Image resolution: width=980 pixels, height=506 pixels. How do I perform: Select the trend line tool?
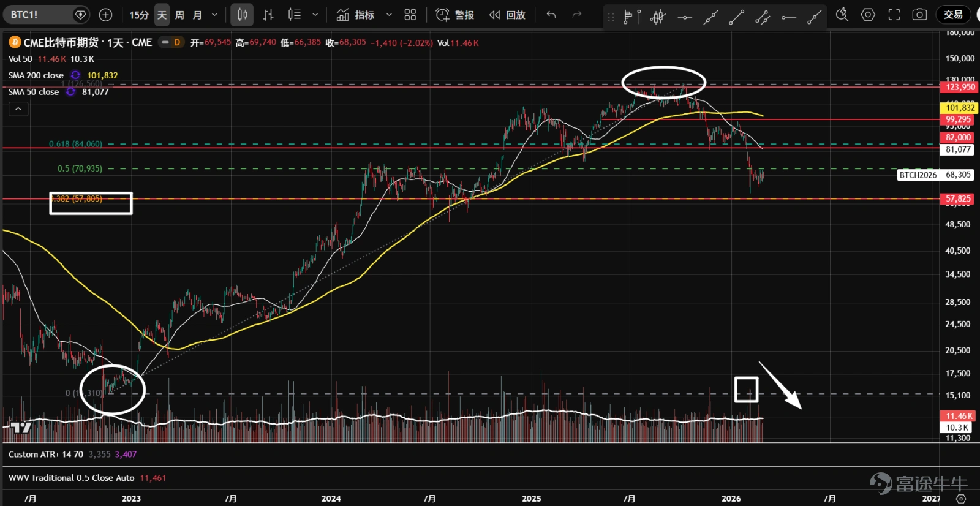tap(736, 17)
